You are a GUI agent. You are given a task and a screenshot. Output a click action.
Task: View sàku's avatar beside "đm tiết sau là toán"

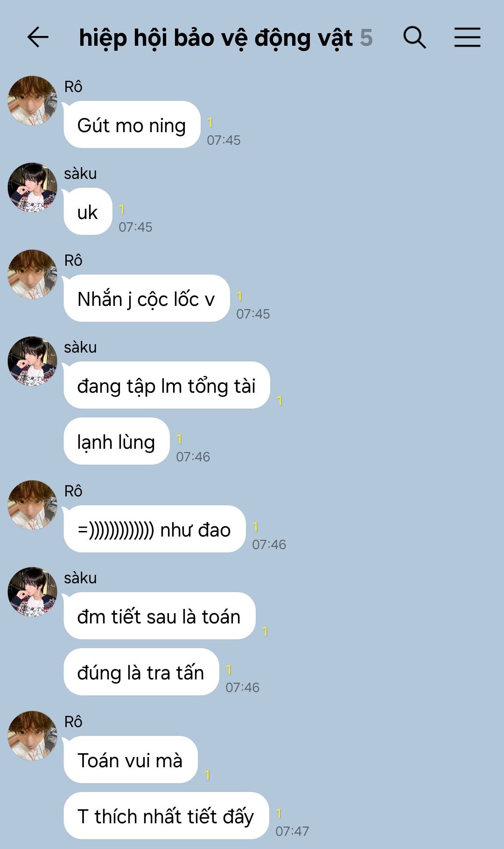pos(32,592)
